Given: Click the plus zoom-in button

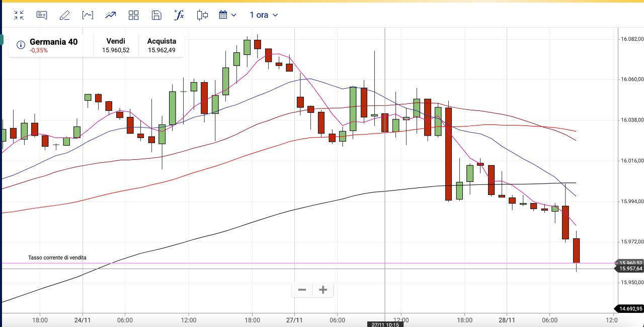Looking at the screenshot, I should [x=323, y=290].
